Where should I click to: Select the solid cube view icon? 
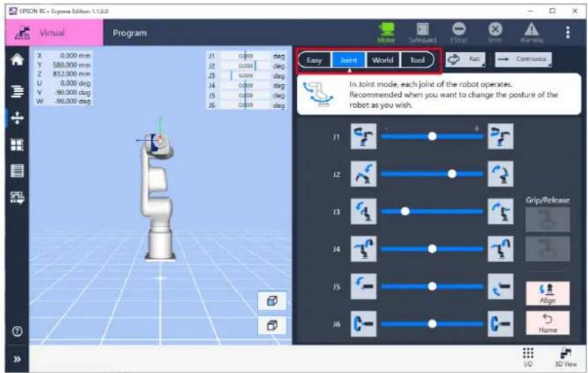coord(272,301)
